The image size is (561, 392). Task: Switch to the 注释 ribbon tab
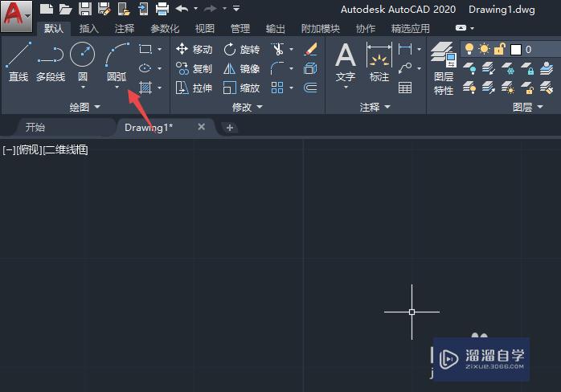point(125,28)
